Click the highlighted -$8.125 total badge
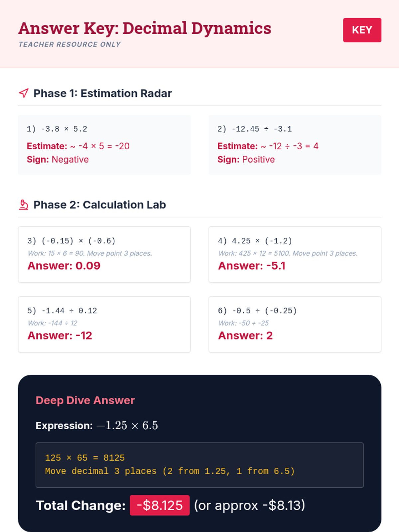Image resolution: width=399 pixels, height=532 pixels. pos(160,505)
